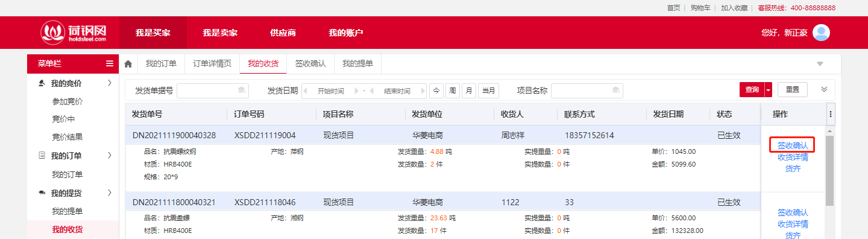Viewport: 868px width, 239px height.
Task: Focus the 发货单据号 input field
Action: point(213,91)
